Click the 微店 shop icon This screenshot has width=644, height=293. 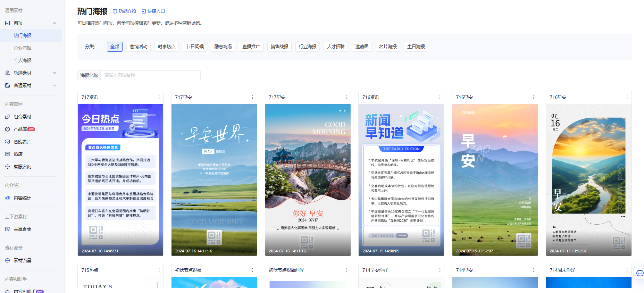pyautogui.click(x=8, y=154)
